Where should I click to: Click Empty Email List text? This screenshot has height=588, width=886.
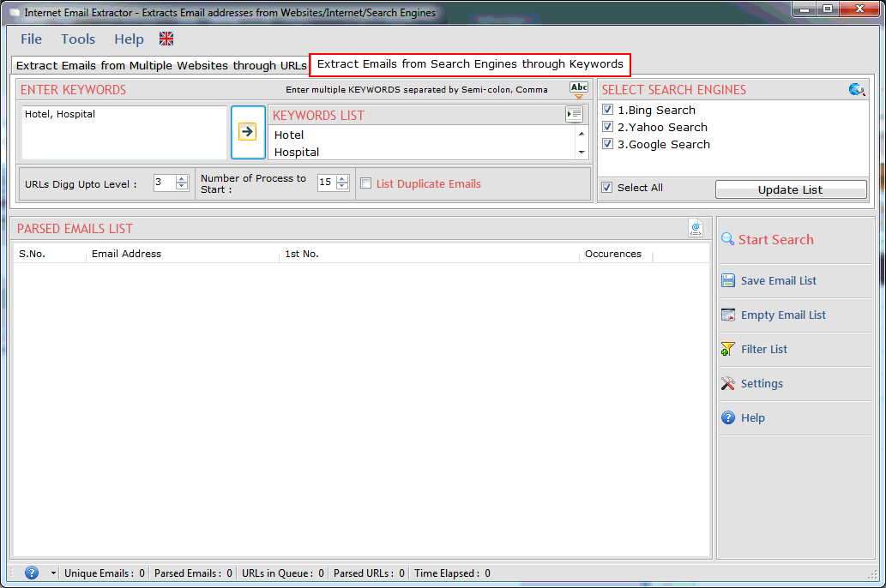783,315
